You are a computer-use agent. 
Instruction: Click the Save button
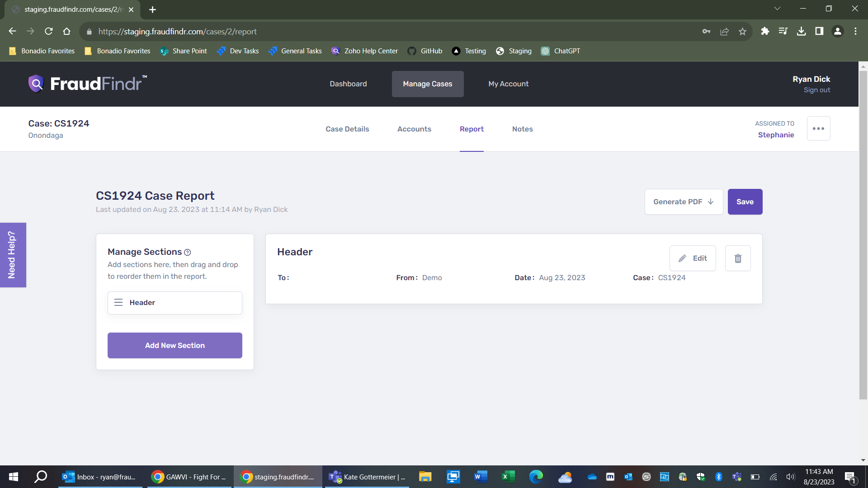745,202
